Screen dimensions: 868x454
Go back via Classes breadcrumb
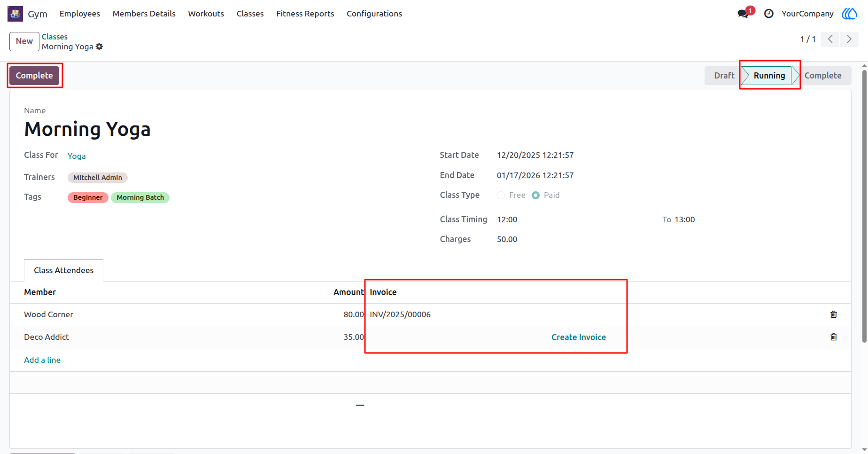[x=54, y=37]
